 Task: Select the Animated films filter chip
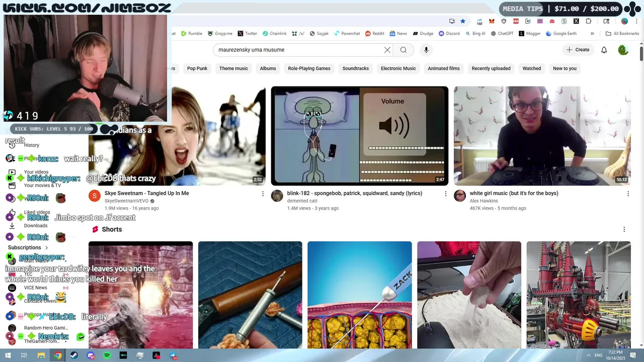(x=444, y=68)
